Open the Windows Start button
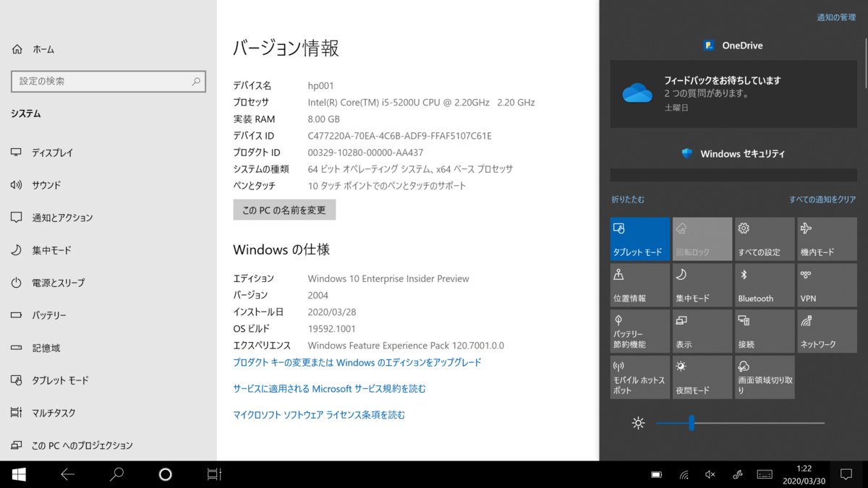 pos(19,474)
